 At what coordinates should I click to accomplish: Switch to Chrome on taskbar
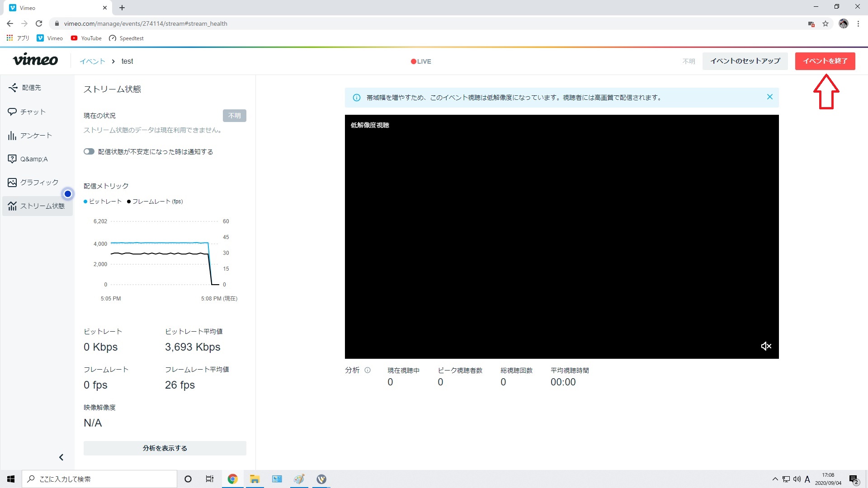(232, 479)
